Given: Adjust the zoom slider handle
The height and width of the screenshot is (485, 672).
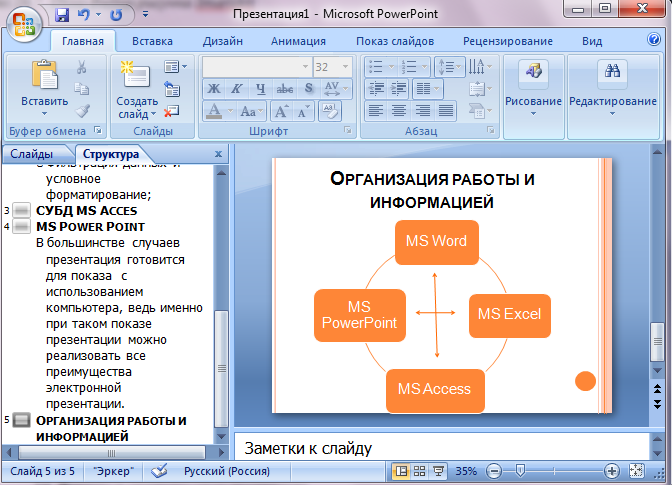Looking at the screenshot, I should pyautogui.click(x=520, y=471).
